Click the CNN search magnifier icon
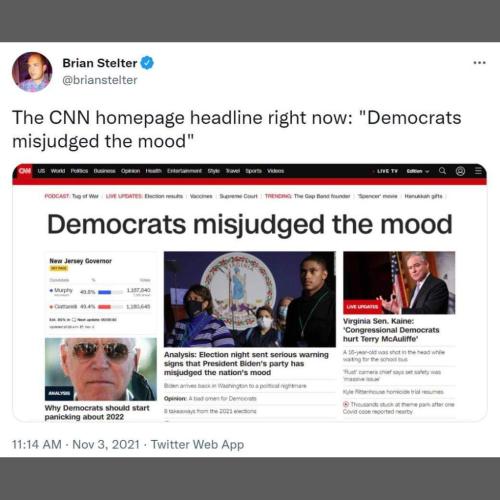 pos(442,171)
